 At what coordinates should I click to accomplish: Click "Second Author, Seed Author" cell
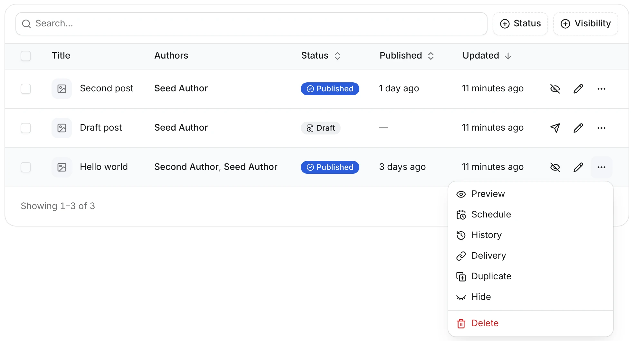pos(216,167)
